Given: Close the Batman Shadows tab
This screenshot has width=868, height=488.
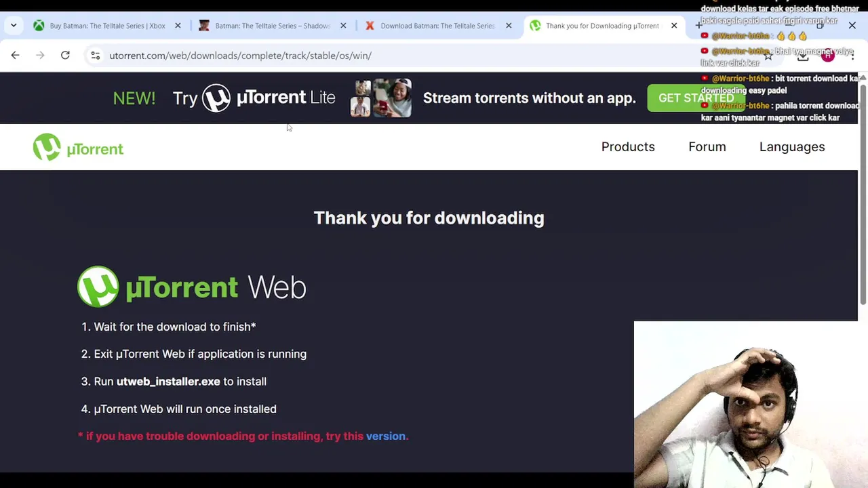Looking at the screenshot, I should (x=343, y=26).
